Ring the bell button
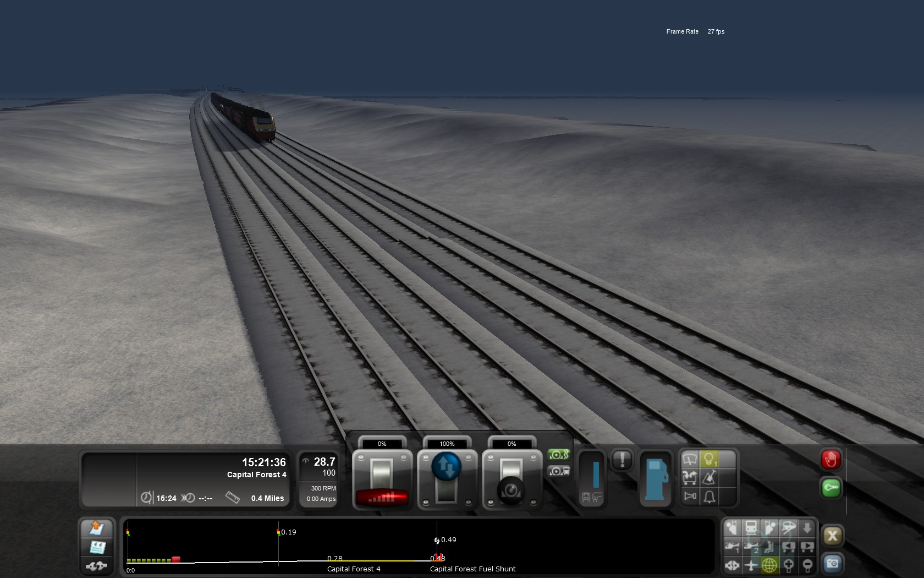 click(x=709, y=496)
